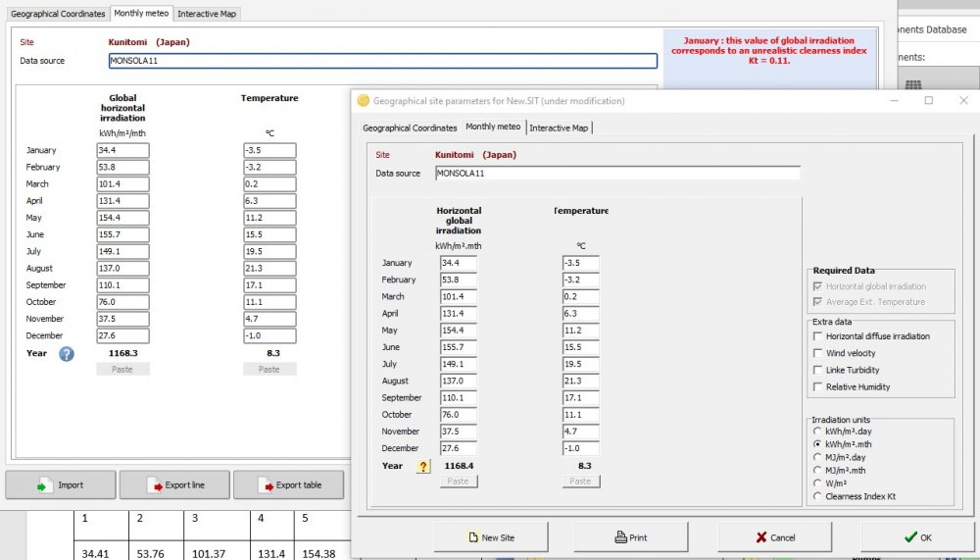Image resolution: width=980 pixels, height=560 pixels.
Task: Click the yellow question mark Year icon
Action: [423, 467]
